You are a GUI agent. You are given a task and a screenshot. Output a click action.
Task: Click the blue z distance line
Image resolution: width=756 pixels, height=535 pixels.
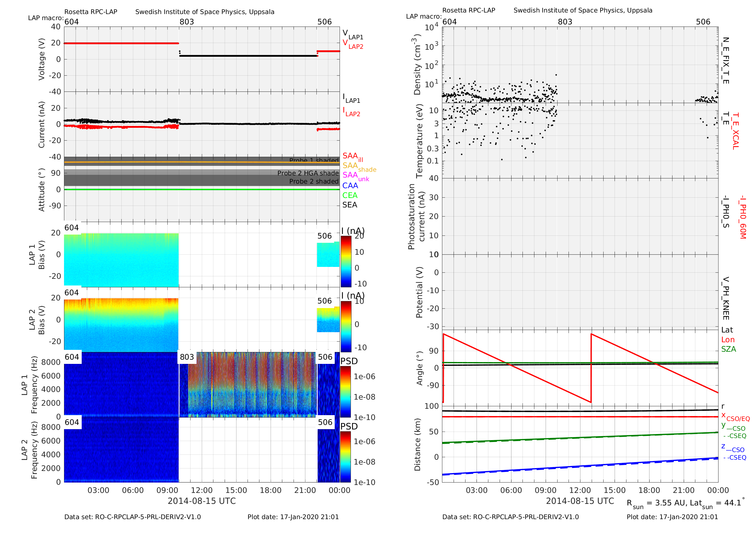coord(580,466)
